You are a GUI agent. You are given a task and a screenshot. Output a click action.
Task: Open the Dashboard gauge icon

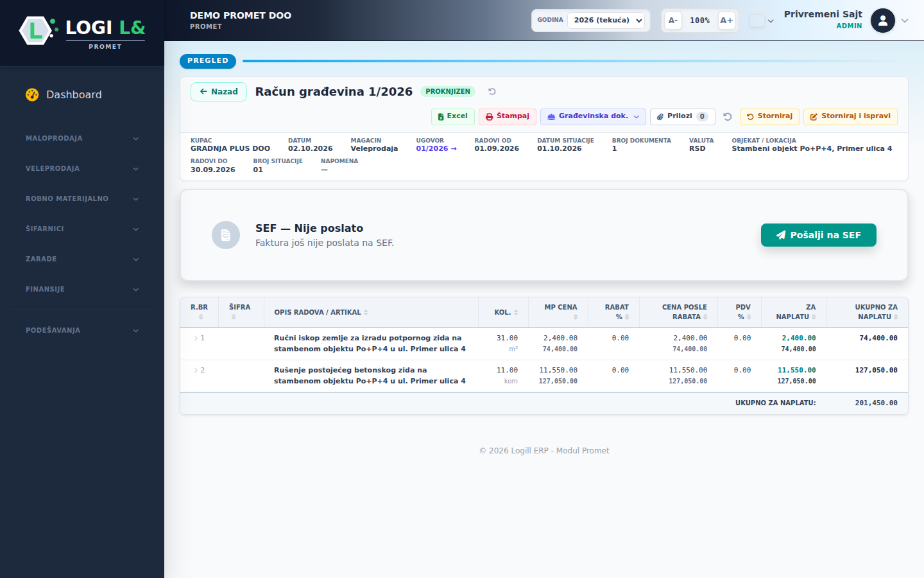tap(32, 94)
